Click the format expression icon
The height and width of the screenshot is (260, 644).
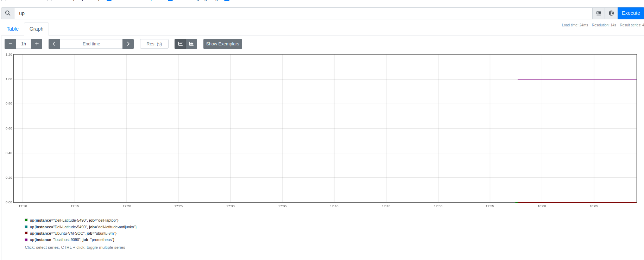(599, 13)
